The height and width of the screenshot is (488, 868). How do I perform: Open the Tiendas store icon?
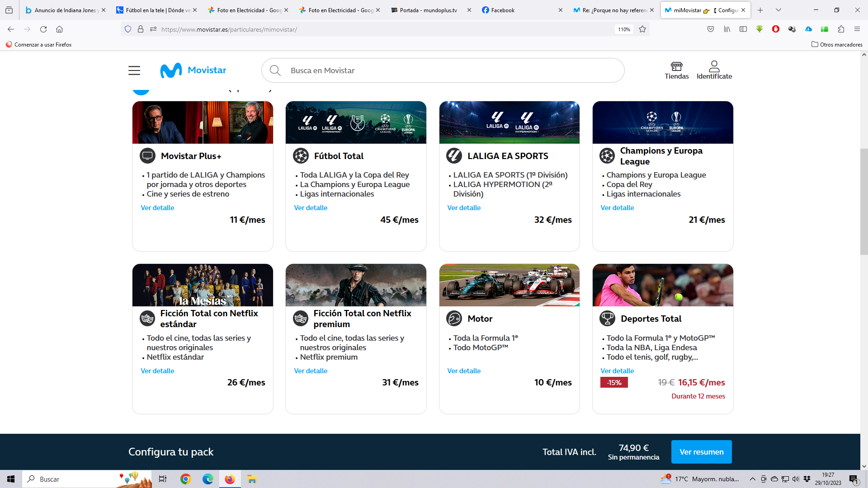(676, 70)
